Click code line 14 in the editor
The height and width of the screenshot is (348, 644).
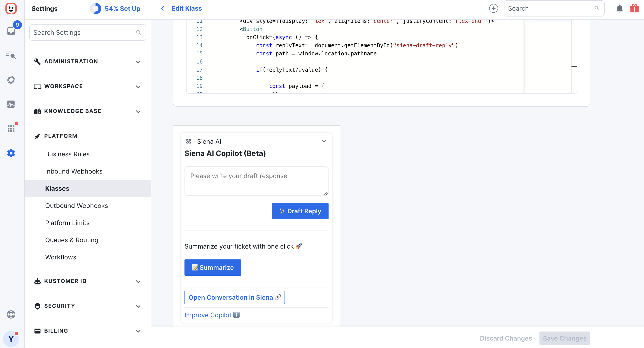[x=357, y=45]
